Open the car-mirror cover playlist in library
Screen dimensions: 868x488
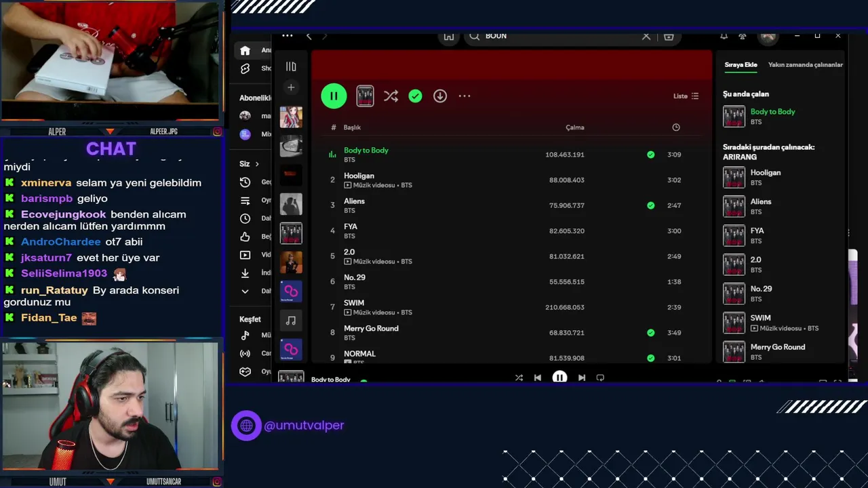click(291, 146)
